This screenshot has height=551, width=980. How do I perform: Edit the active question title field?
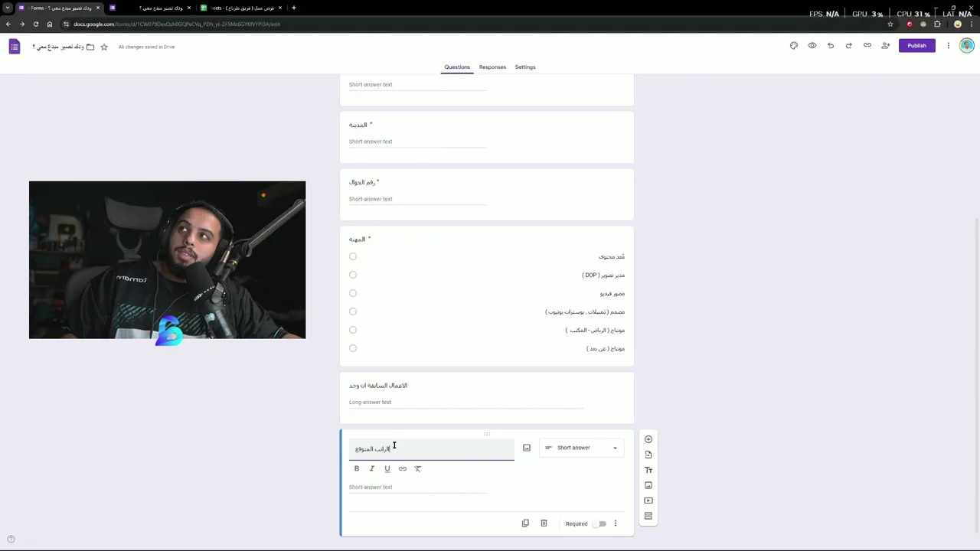pos(432,448)
